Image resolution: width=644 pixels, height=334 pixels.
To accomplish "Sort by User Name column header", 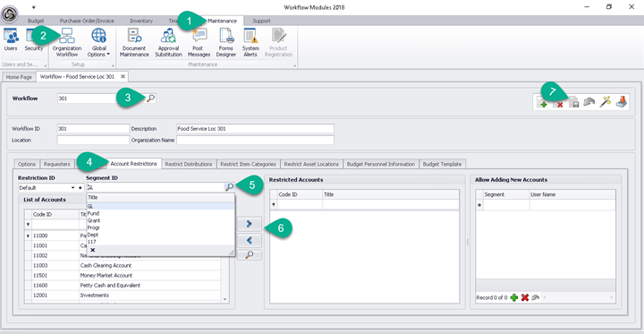I will click(x=572, y=194).
